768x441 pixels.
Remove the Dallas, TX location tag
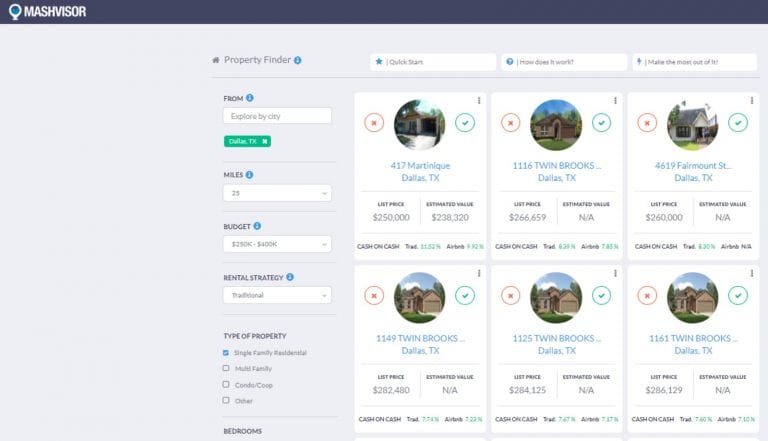[264, 142]
